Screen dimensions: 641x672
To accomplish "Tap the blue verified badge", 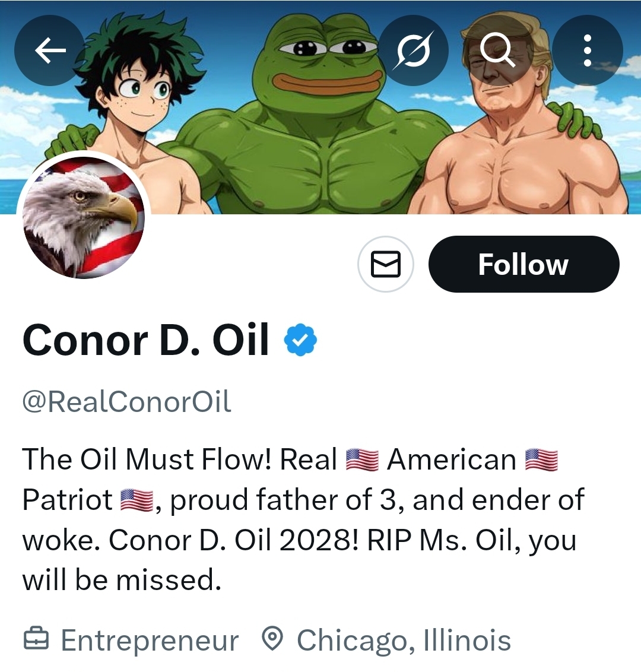I will click(x=301, y=340).
